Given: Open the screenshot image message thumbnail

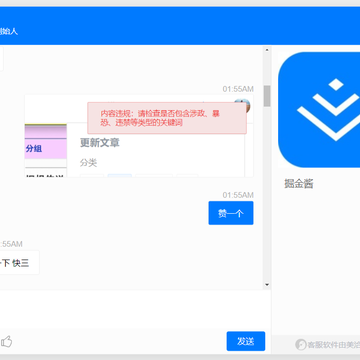Looking at the screenshot, I should (139, 136).
